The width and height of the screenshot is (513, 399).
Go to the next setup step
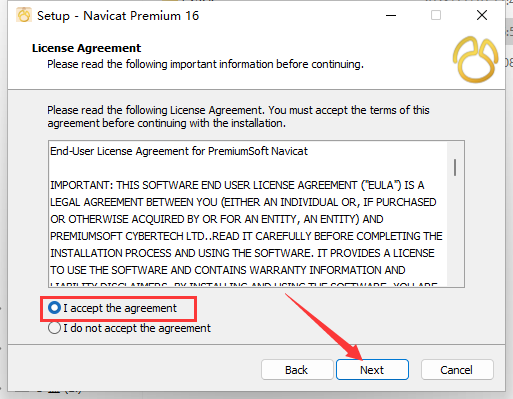[x=372, y=370]
